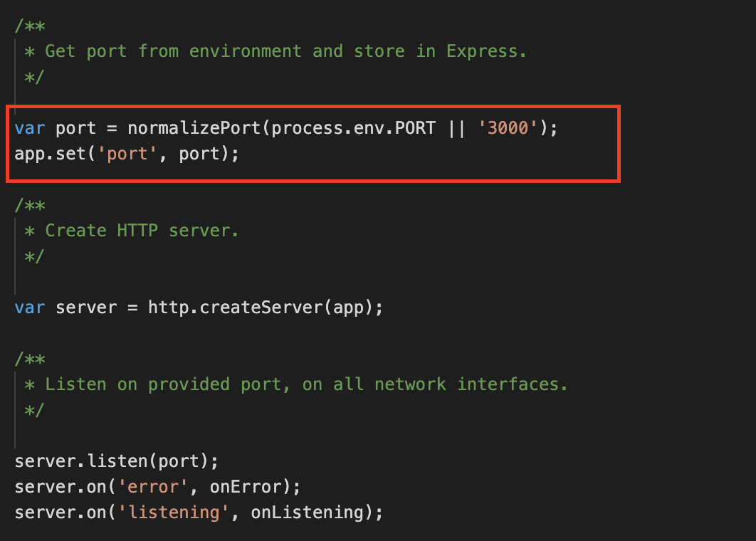The height and width of the screenshot is (541, 756).
Task: Click the onListening callback name
Action: click(307, 513)
